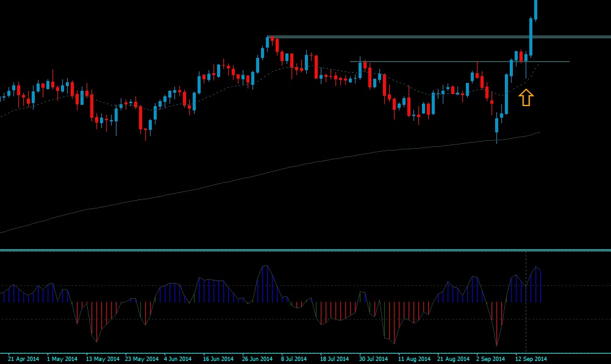The image size is (611, 364).
Task: Click the "16 Jun 2014" date label
Action: [x=218, y=359]
